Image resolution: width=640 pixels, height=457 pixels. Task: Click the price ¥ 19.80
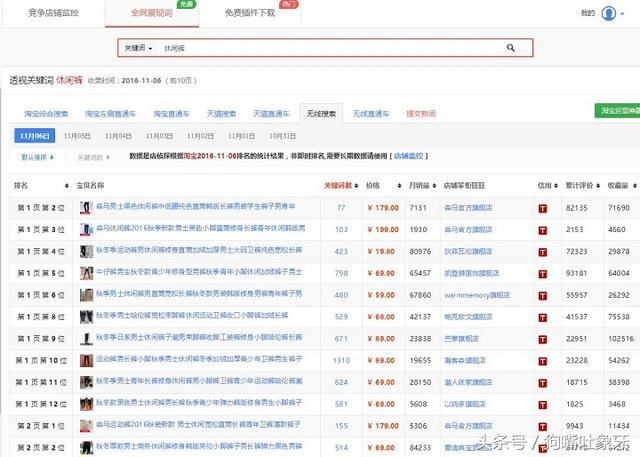[381, 251]
